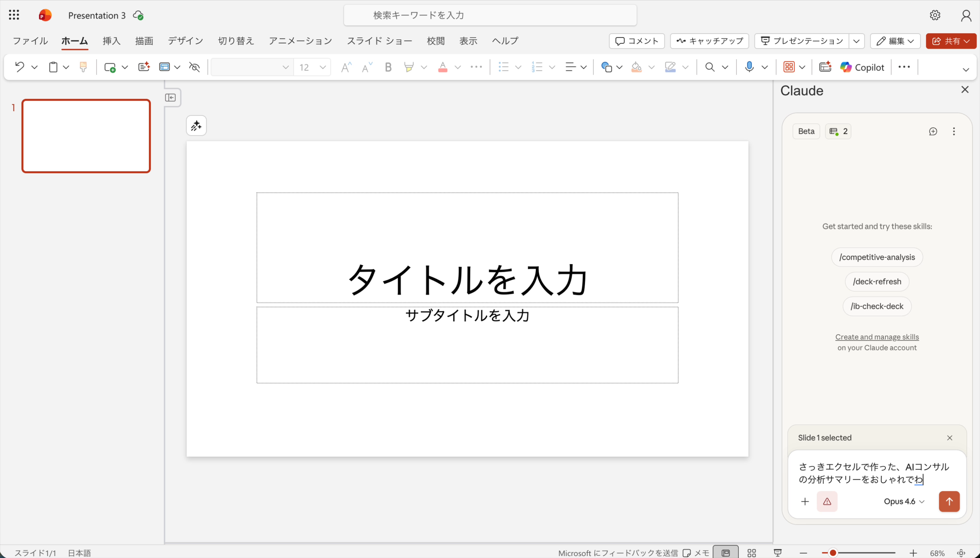980x558 pixels.
Task: Switch to the 挿入 ribbon tab
Action: [111, 41]
